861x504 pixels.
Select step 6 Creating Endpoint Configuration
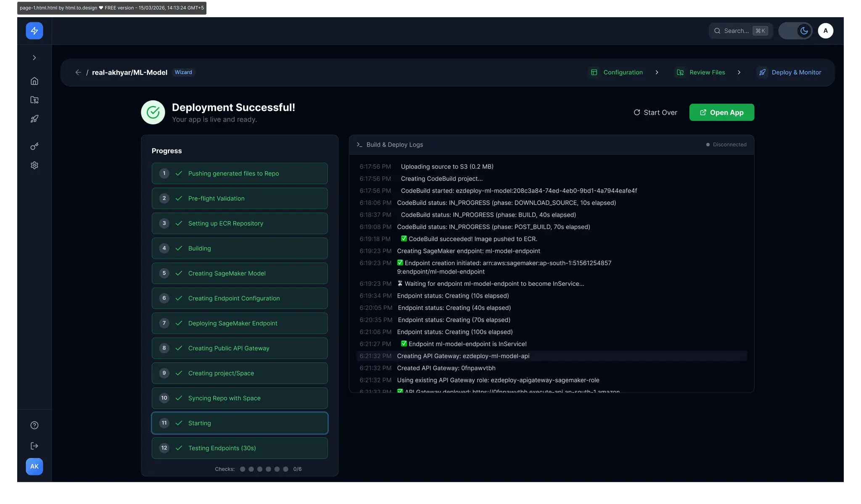(x=240, y=298)
